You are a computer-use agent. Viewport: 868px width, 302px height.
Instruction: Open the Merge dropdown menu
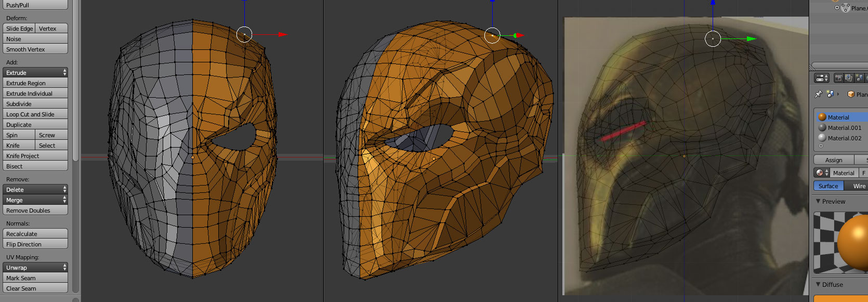pyautogui.click(x=35, y=200)
